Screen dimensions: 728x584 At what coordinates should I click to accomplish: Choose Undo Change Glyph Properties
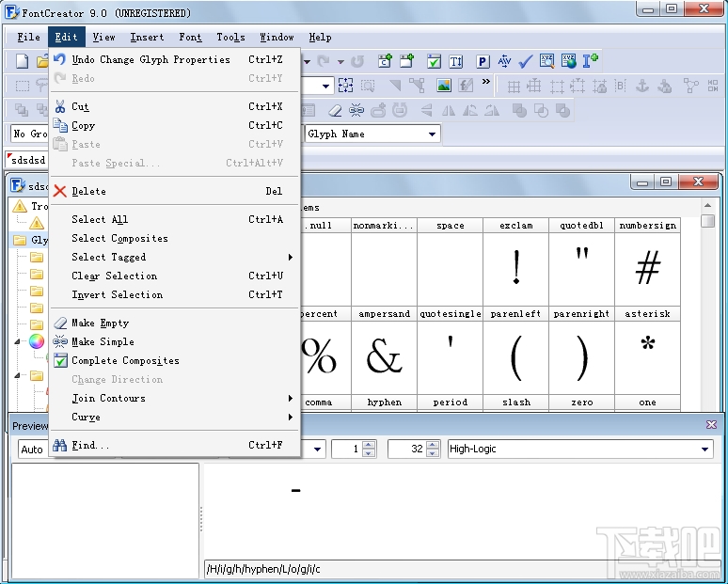click(175, 59)
